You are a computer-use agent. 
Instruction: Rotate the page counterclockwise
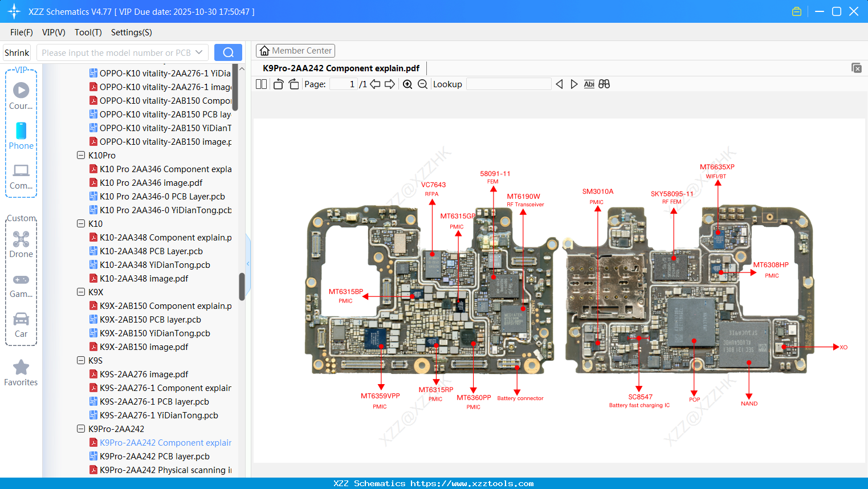pos(278,84)
